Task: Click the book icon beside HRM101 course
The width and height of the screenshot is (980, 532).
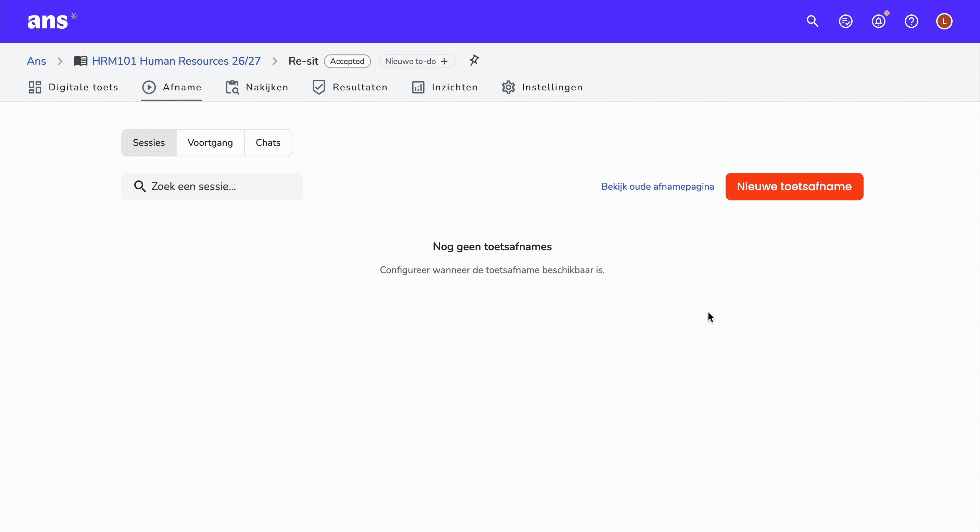Action: (81, 61)
